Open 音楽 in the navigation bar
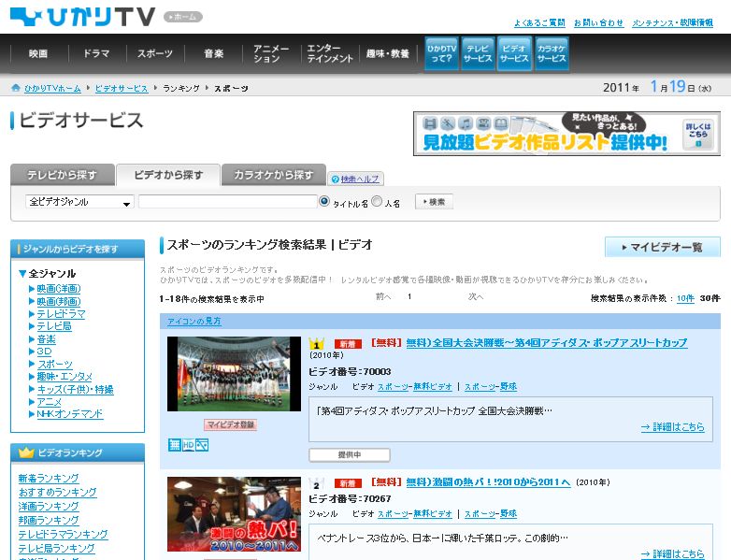This screenshot has width=731, height=560. click(x=213, y=53)
